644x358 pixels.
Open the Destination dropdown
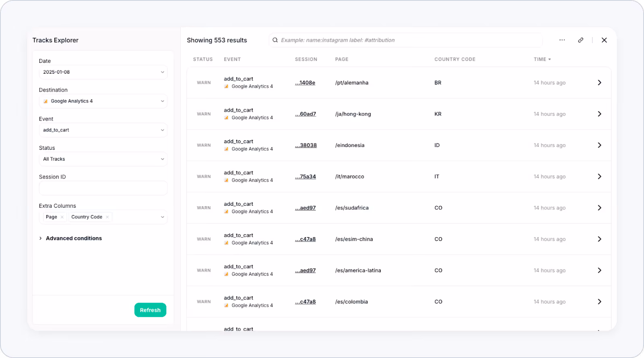103,101
